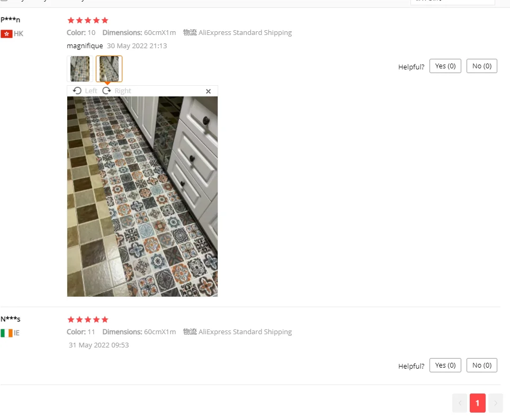Click the five-star rating on N***s's review

click(x=87, y=319)
